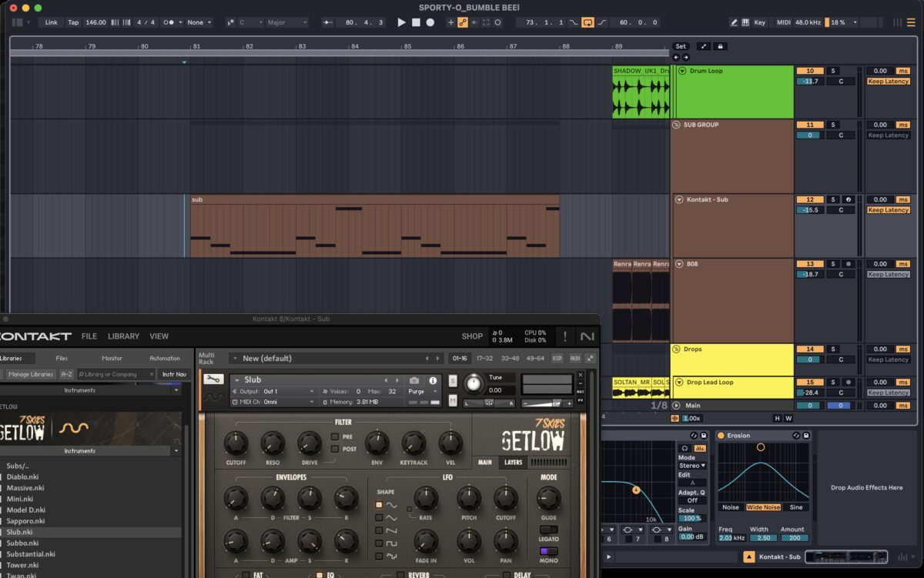Screen dimensions: 924x578
Task: Toggle automation arm in the transport bar
Action: [463, 22]
